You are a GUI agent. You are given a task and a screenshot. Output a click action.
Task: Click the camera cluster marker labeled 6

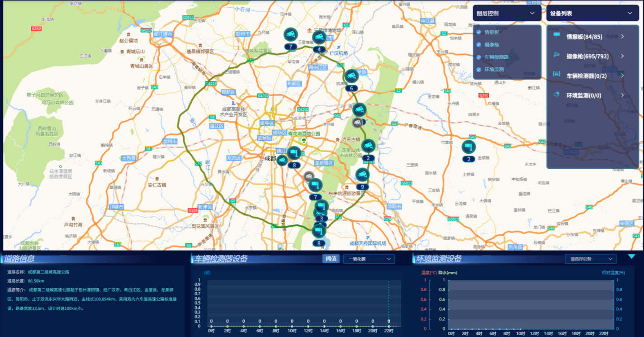(351, 76)
